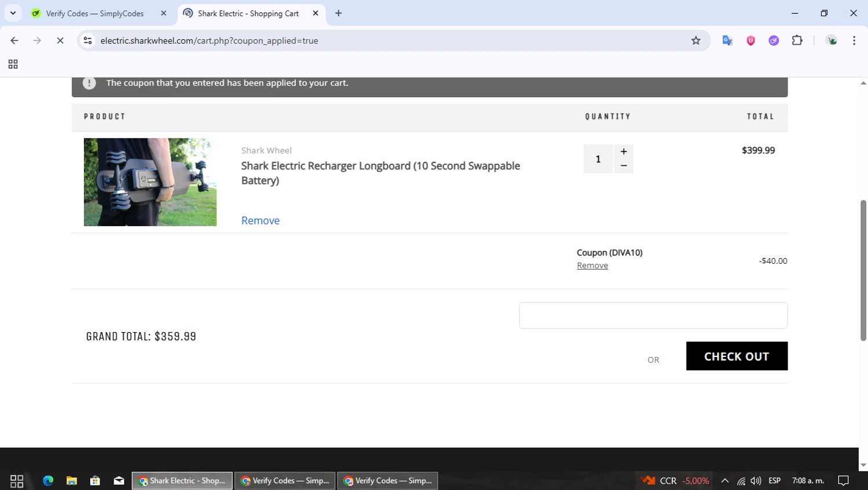Show hidden system tray icons

coord(724,481)
